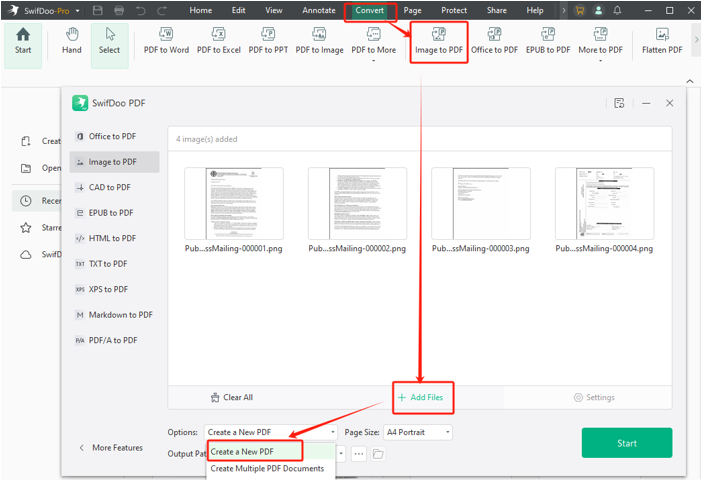Open the Convert menu tab
This screenshot has height=480, width=701.
(x=370, y=10)
